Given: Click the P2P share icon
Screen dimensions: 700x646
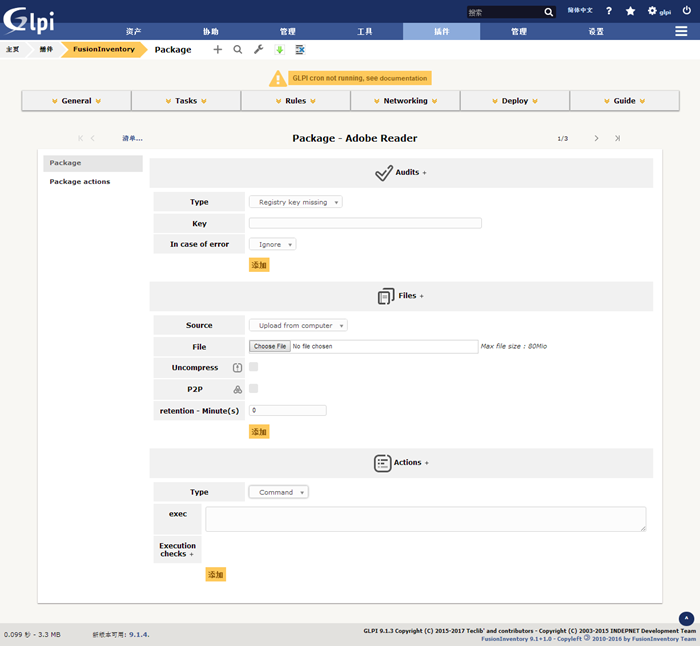Looking at the screenshot, I should 238,389.
